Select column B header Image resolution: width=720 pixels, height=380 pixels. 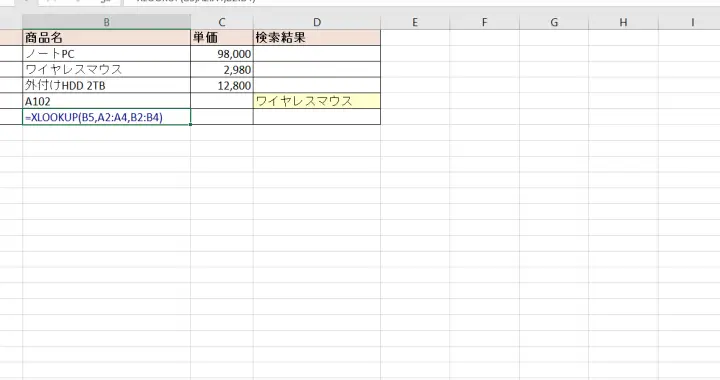tap(107, 22)
